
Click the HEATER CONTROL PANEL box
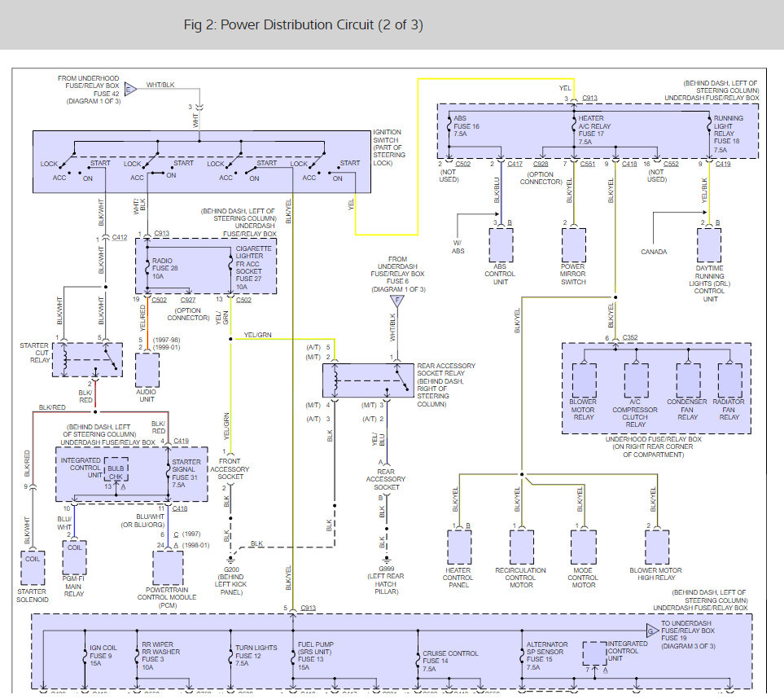459,547
